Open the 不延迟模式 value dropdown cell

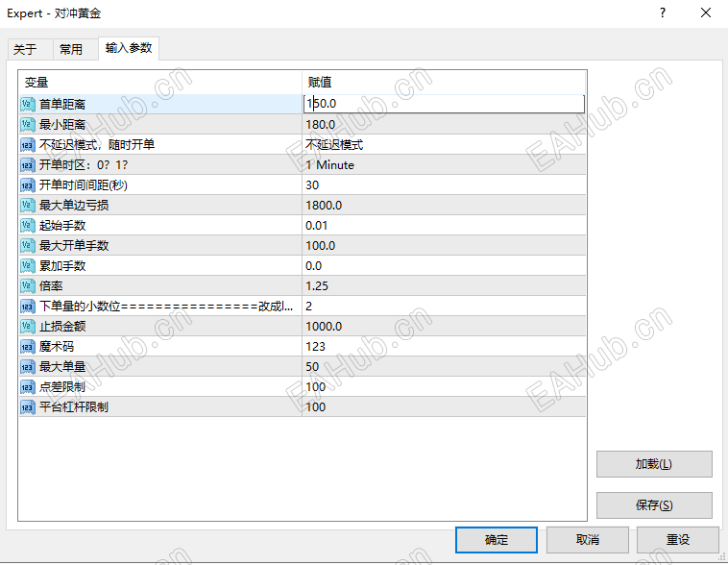click(444, 144)
